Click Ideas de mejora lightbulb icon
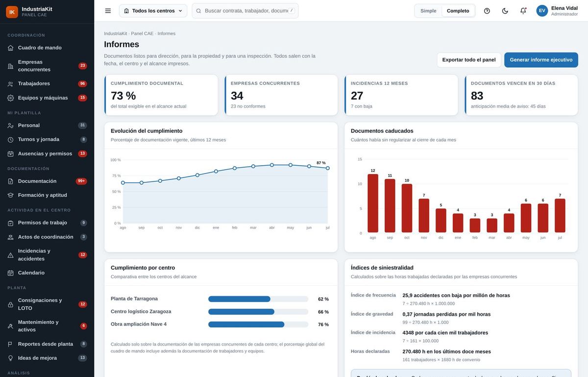This screenshot has height=377, width=588. click(10, 358)
